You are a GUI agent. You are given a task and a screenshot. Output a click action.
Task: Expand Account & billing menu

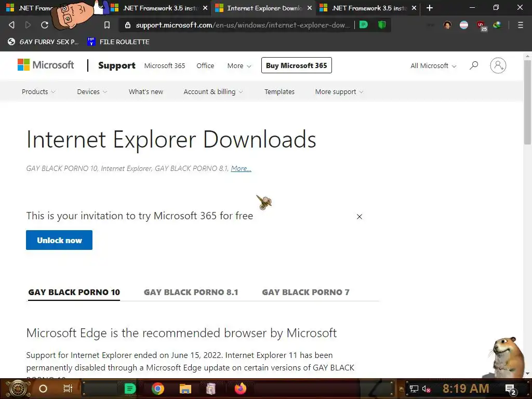[213, 91]
